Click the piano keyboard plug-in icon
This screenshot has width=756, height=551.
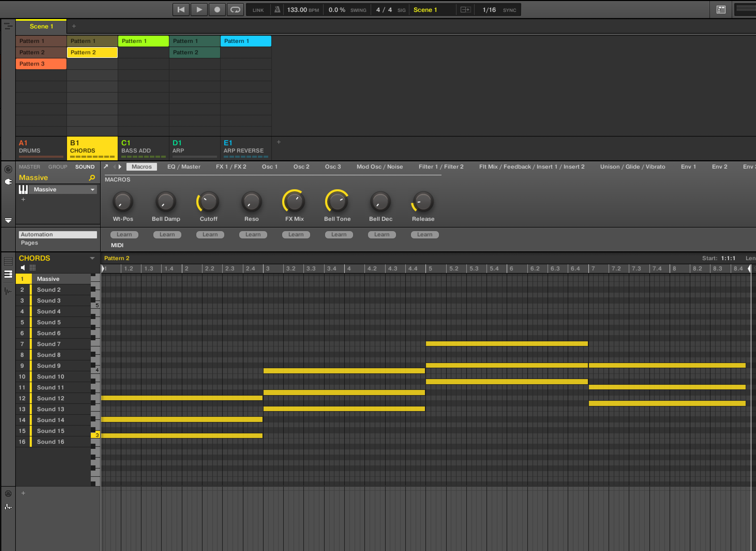click(x=23, y=190)
